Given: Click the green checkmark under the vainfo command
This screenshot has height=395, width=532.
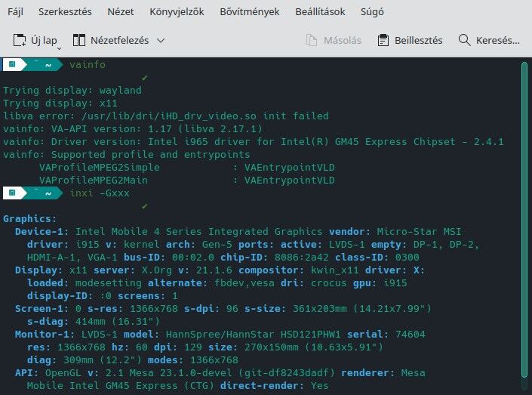Looking at the screenshot, I should 145,78.
